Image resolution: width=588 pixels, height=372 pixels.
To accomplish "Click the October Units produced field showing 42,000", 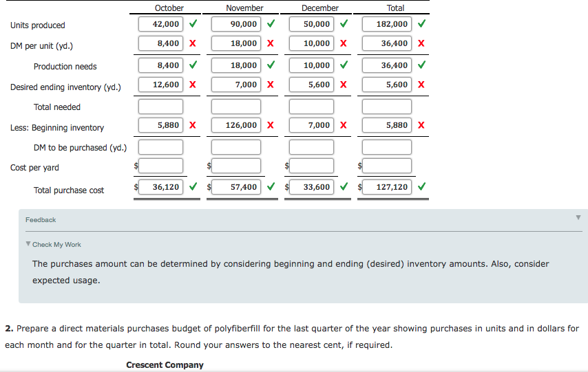I will [x=160, y=24].
